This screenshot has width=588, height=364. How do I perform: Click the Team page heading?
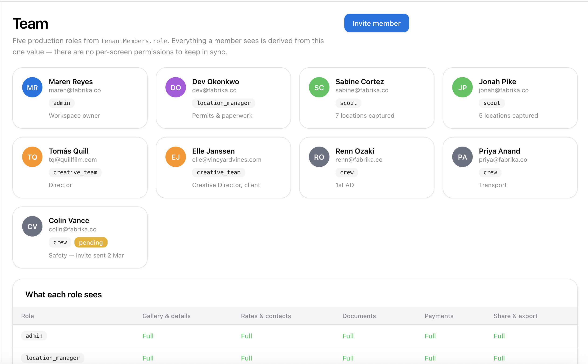(30, 24)
